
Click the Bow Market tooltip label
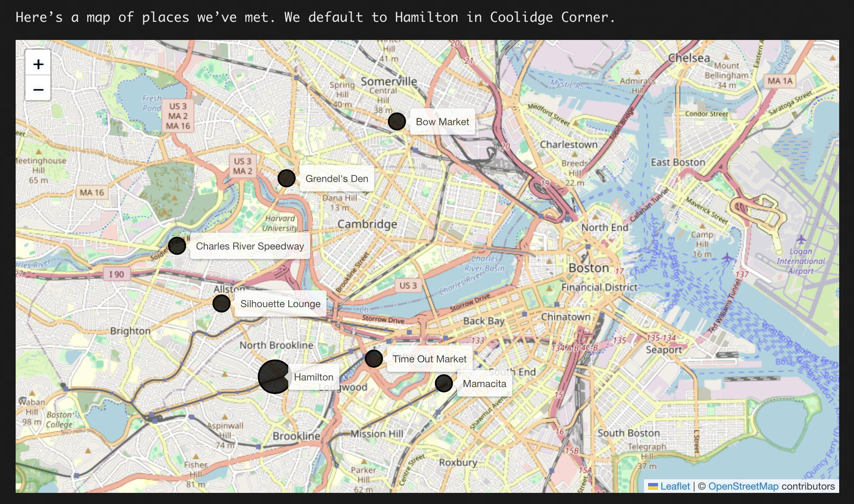pos(442,121)
